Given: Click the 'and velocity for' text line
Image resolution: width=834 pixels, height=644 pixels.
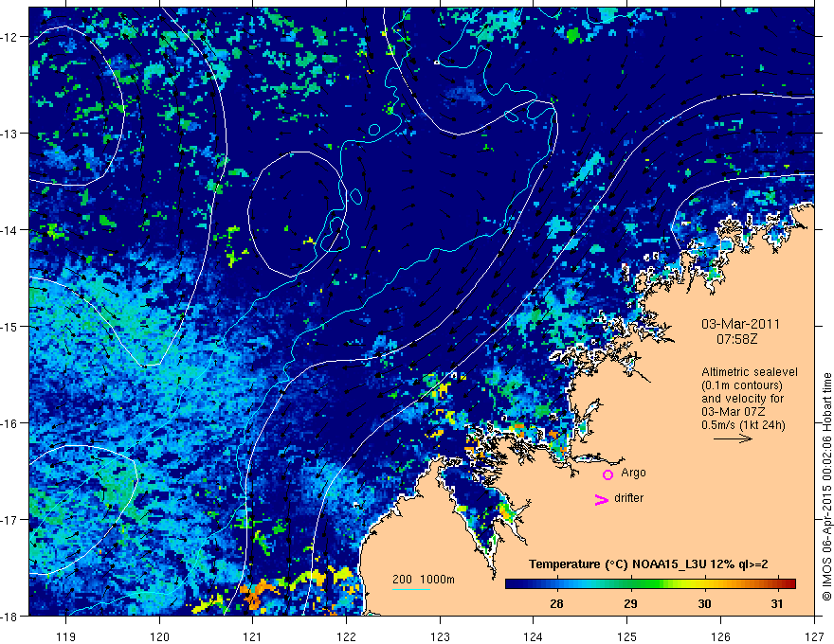Looking at the screenshot, I should (x=742, y=399).
